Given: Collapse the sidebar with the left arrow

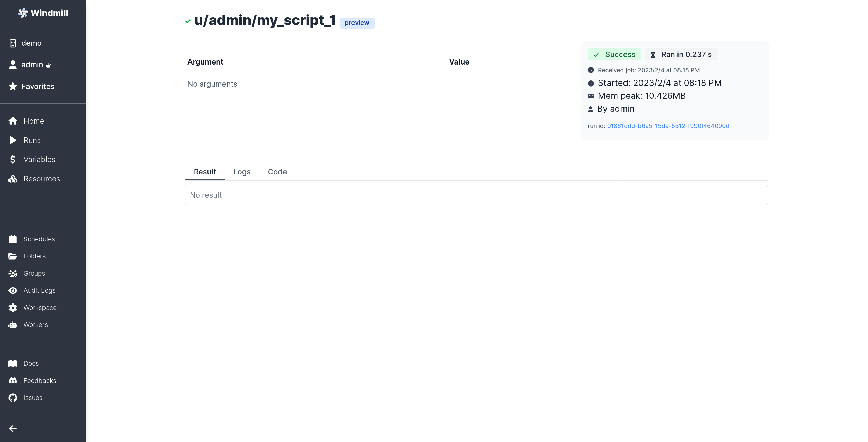Looking at the screenshot, I should click(x=13, y=428).
